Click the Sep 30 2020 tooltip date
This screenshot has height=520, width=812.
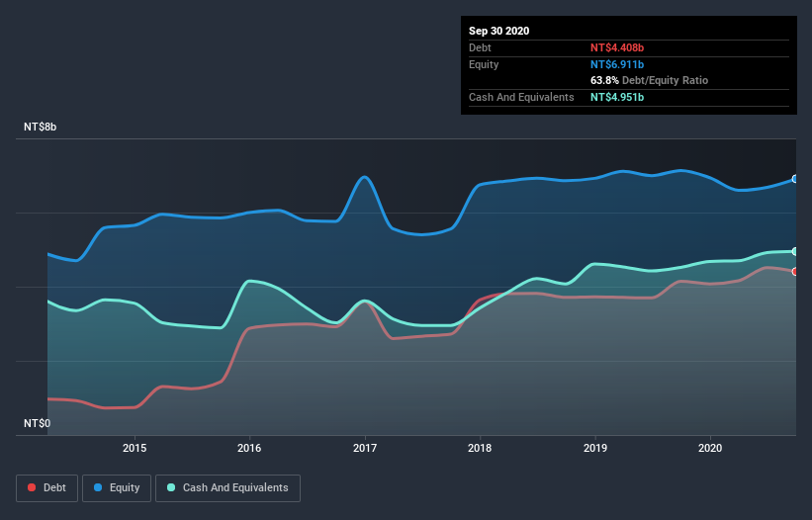[498, 31]
